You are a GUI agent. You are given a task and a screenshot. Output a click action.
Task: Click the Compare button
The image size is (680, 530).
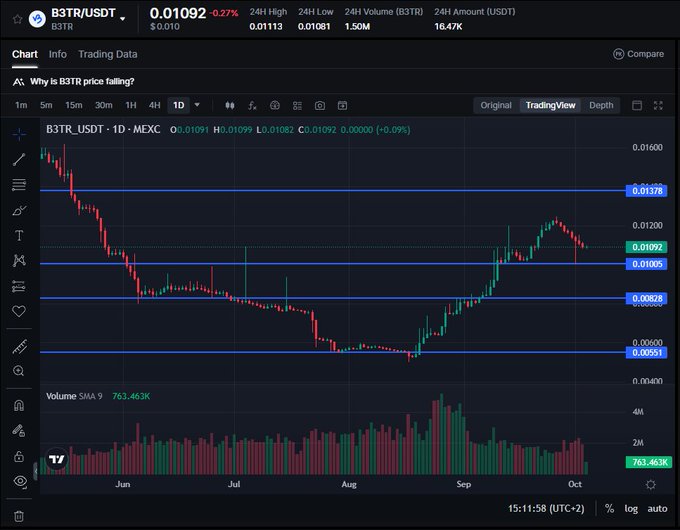click(638, 54)
